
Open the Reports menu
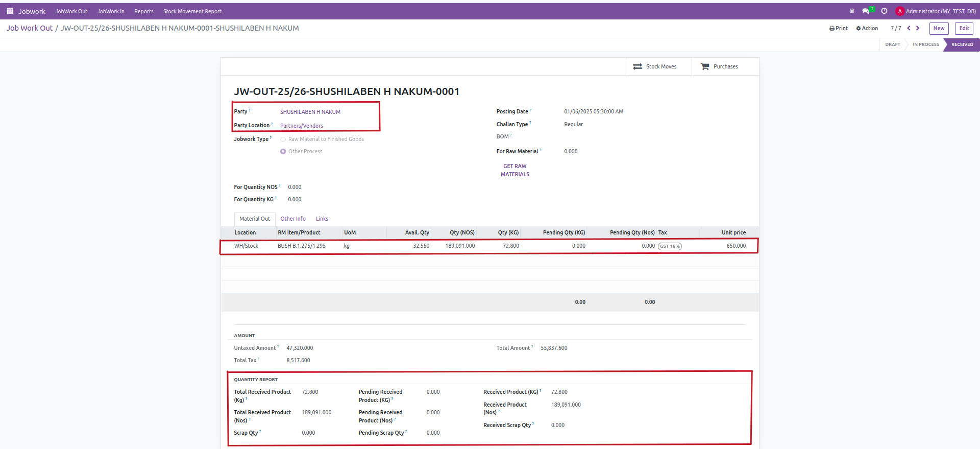143,11
